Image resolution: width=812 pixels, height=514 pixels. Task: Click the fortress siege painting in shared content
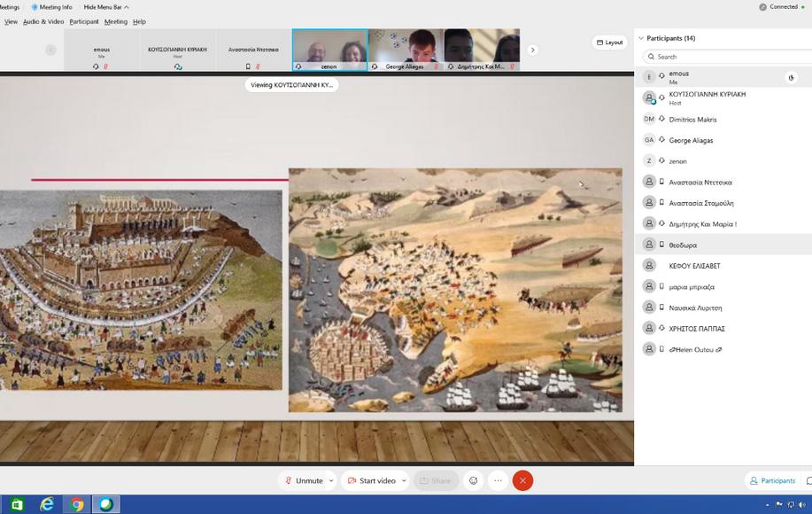(141, 290)
